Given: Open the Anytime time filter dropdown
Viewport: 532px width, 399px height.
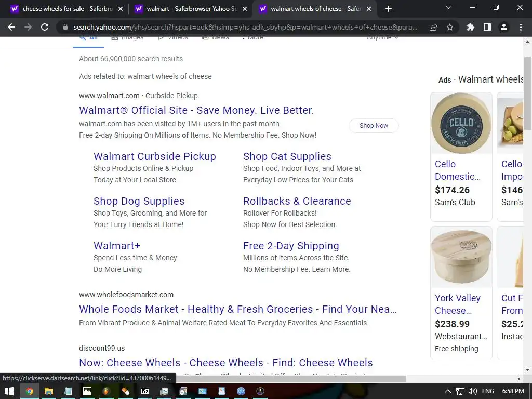Looking at the screenshot, I should 382,38.
